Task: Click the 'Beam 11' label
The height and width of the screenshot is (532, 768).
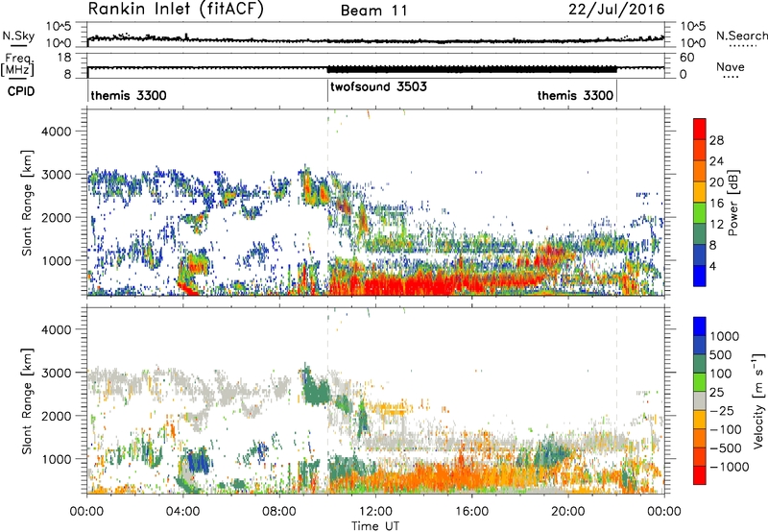Action: tap(374, 11)
